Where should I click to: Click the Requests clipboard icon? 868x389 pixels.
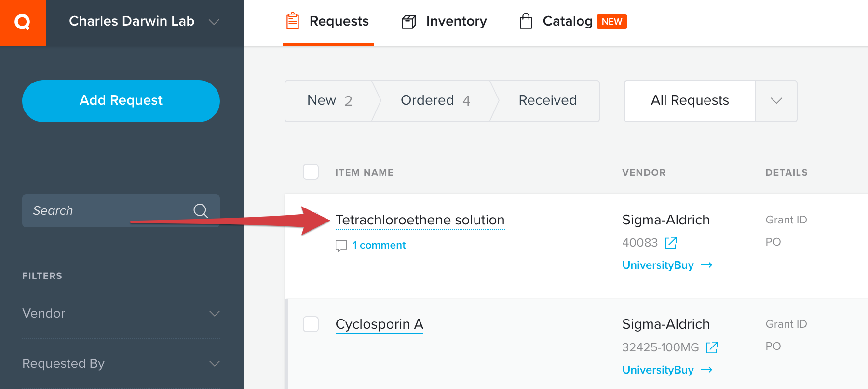pos(293,21)
